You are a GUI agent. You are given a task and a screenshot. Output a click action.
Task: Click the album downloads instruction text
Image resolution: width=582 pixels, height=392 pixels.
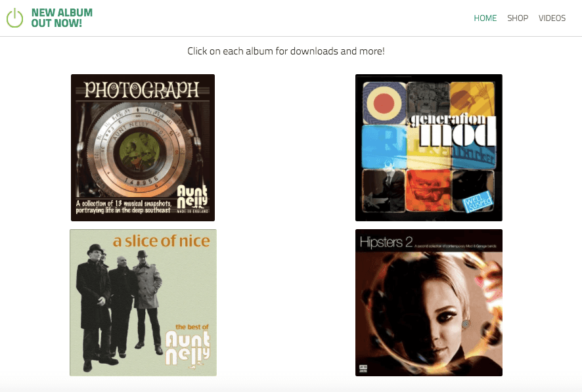tap(286, 51)
